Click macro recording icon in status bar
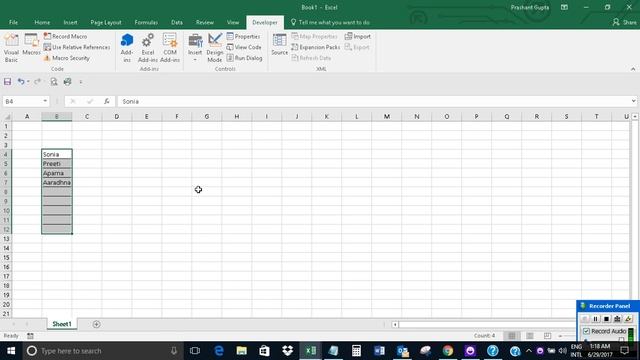Screen dimensions: 640x360 [30, 336]
